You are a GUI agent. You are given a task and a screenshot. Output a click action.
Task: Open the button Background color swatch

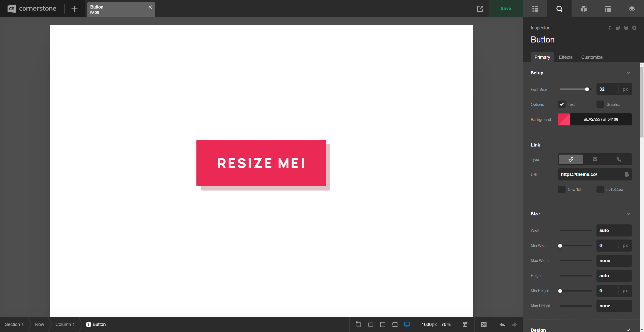point(563,119)
